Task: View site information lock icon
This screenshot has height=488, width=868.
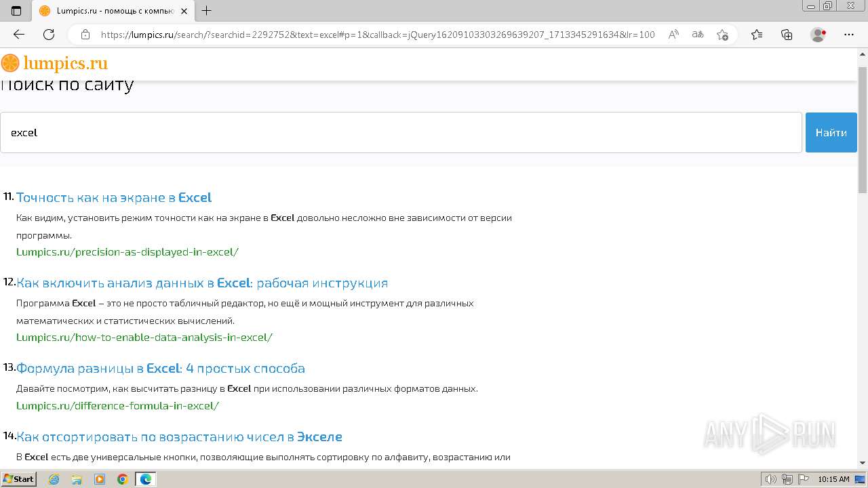Action: click(x=85, y=35)
